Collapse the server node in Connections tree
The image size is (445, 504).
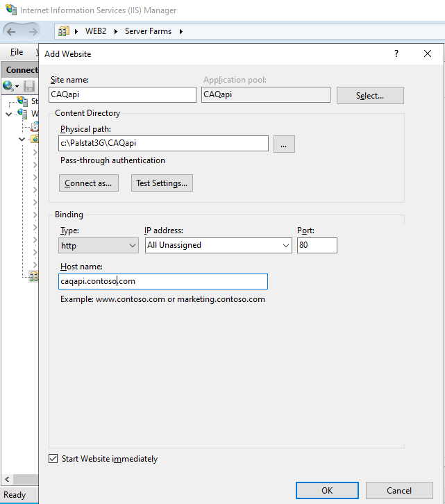coord(9,114)
